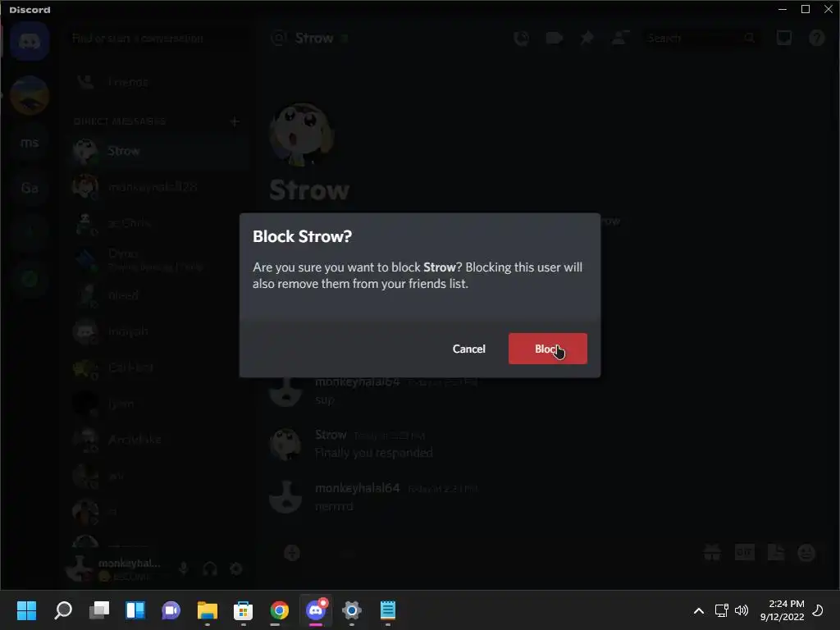
Task: Open the 'Ga' server icon
Action: (30, 188)
